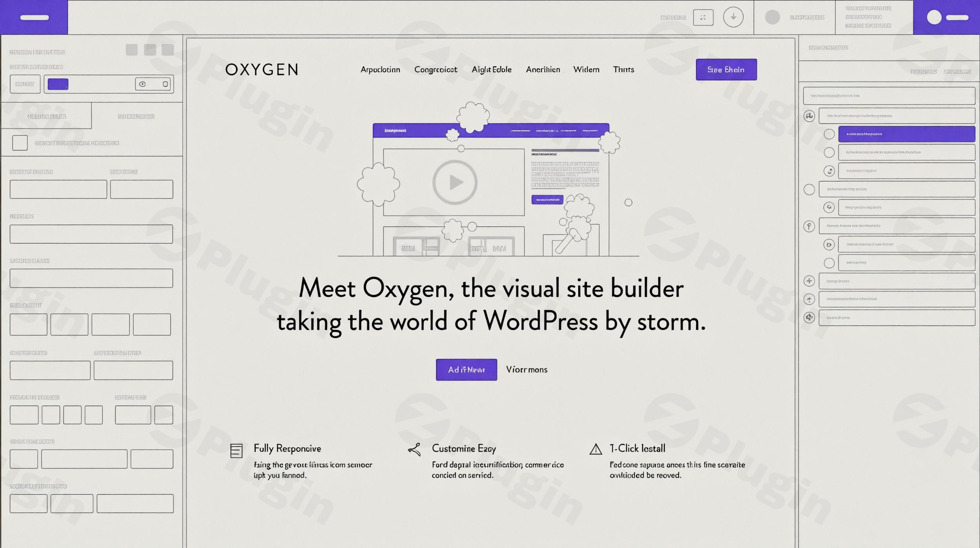Click the small purple button inside the hero illustration
The image size is (980, 548).
pyautogui.click(x=547, y=200)
